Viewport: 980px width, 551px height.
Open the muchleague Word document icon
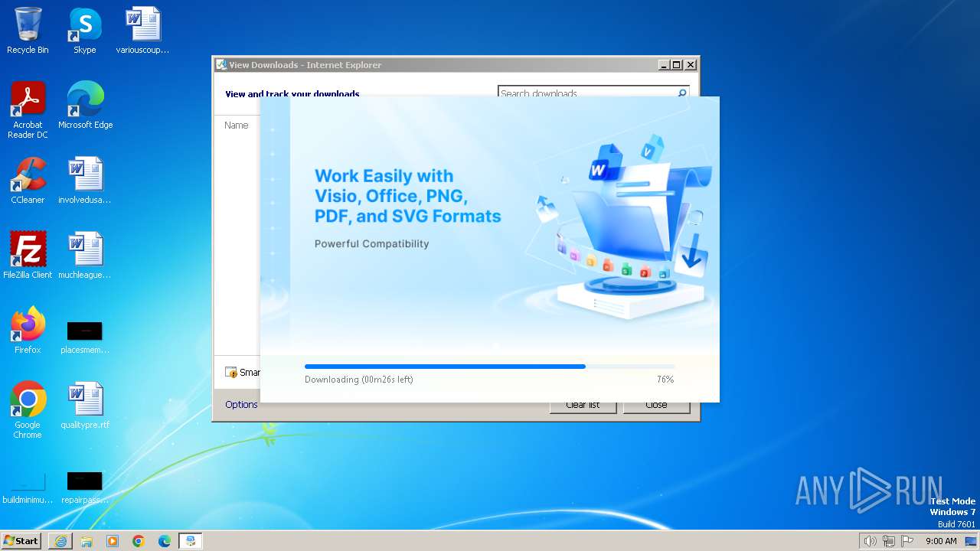coord(85,256)
